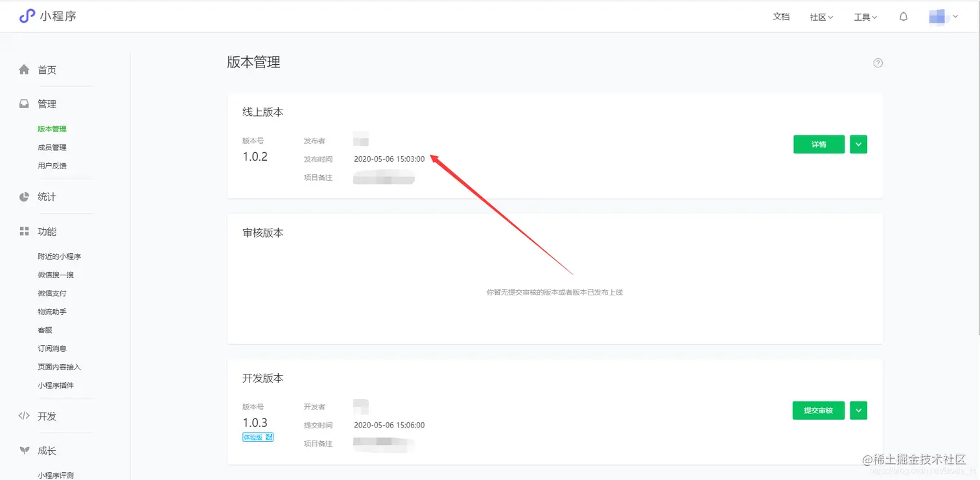This screenshot has width=980, height=480.
Task: Open 客服 sidebar item
Action: point(45,330)
